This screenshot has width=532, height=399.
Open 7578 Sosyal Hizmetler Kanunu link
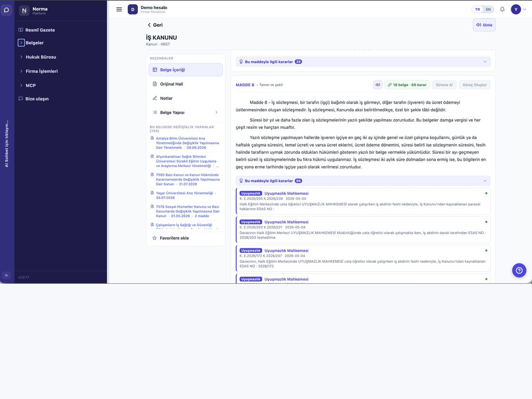(x=187, y=211)
